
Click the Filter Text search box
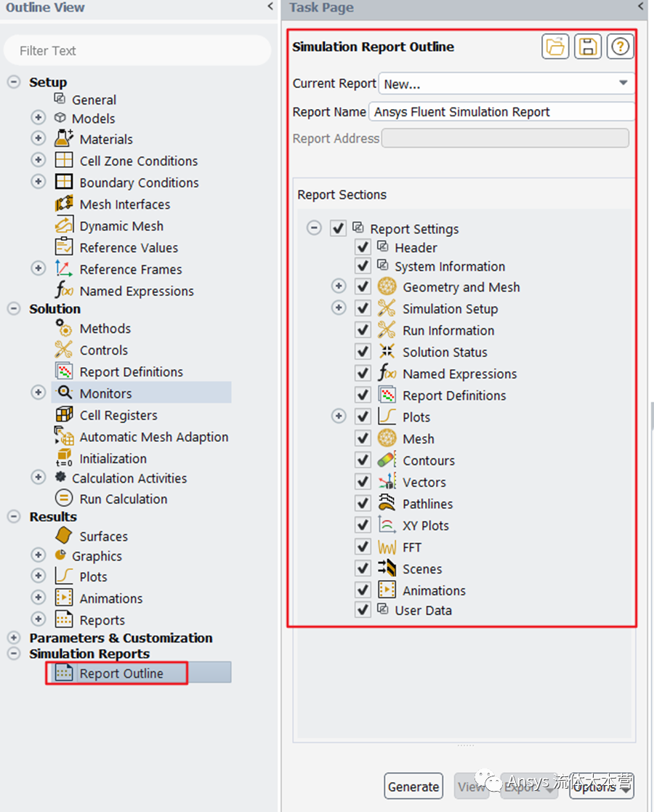click(x=137, y=51)
